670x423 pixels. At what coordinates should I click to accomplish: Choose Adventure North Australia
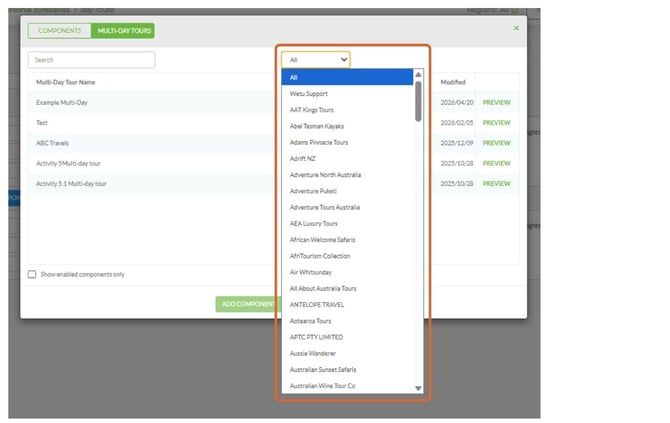click(347, 175)
